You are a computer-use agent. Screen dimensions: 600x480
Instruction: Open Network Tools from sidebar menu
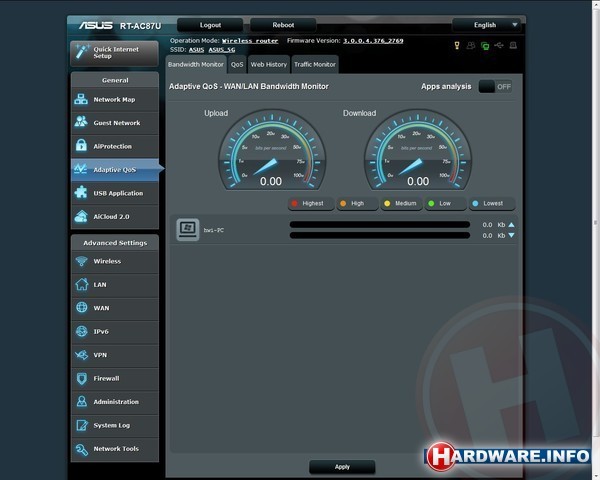(115, 449)
